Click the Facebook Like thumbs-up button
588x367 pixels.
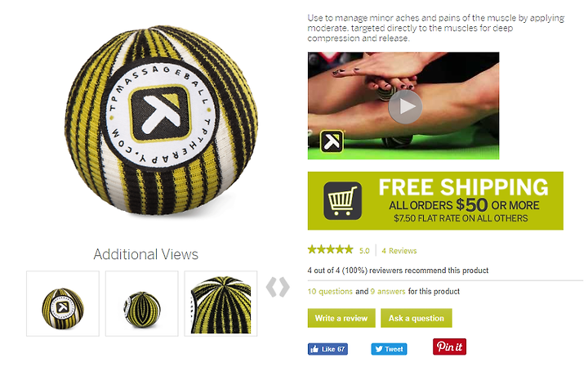pyautogui.click(x=327, y=349)
